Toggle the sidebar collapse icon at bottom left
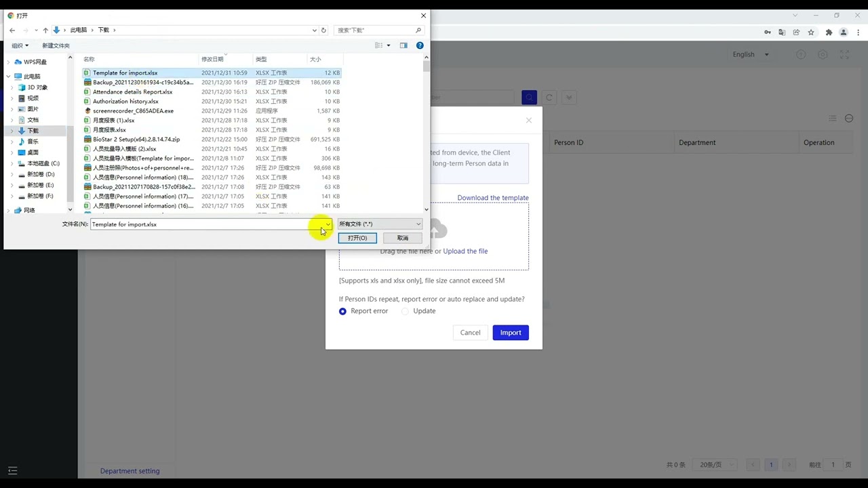The width and height of the screenshot is (868, 488). coord(12,470)
